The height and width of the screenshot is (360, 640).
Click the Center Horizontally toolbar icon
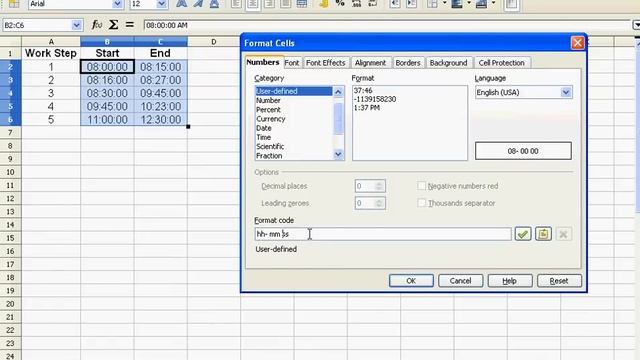click(253, 4)
